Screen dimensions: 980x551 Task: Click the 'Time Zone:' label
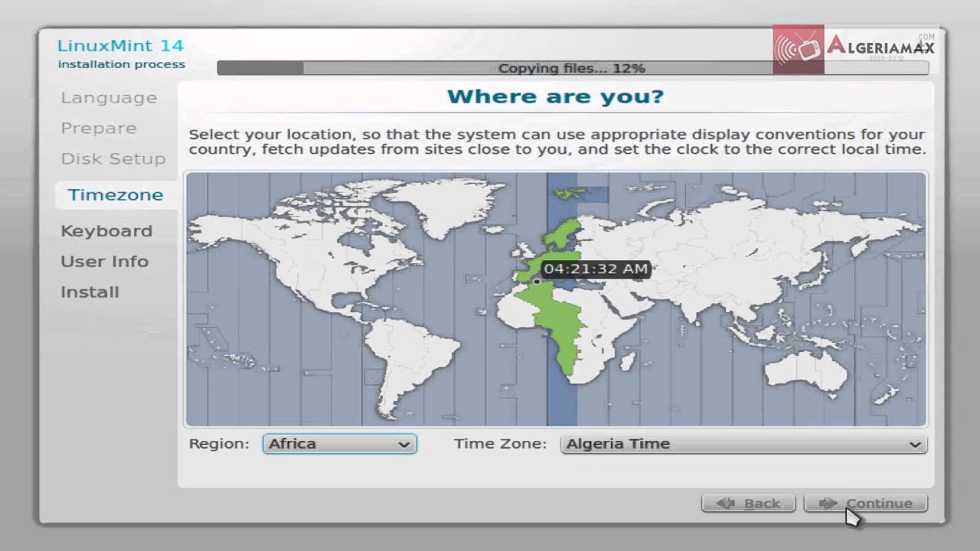[x=501, y=444]
